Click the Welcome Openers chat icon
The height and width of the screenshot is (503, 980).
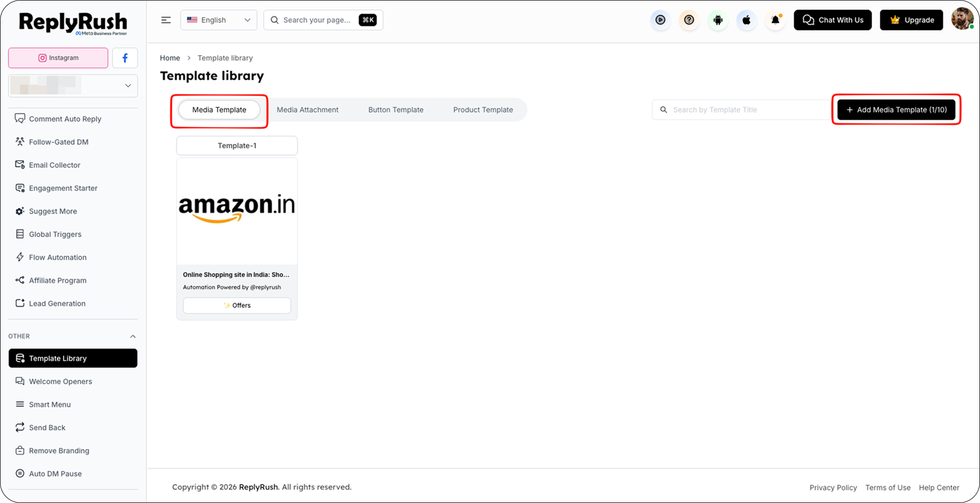20,381
